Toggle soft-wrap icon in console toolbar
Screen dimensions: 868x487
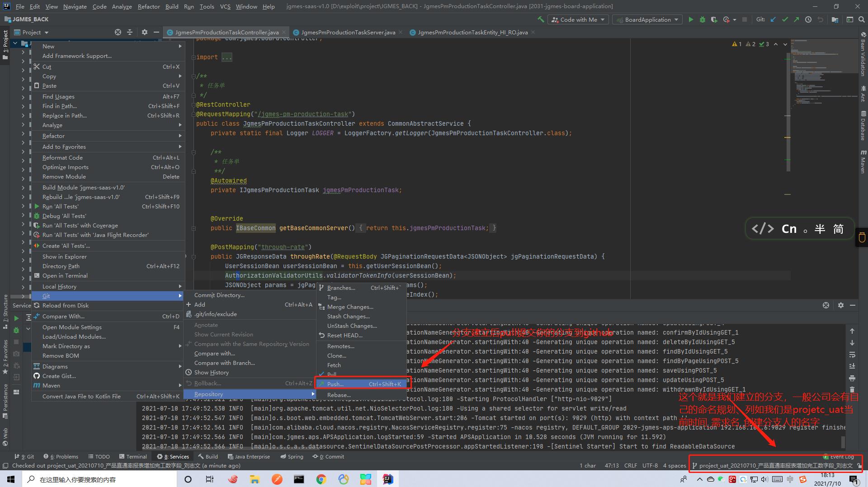(852, 355)
